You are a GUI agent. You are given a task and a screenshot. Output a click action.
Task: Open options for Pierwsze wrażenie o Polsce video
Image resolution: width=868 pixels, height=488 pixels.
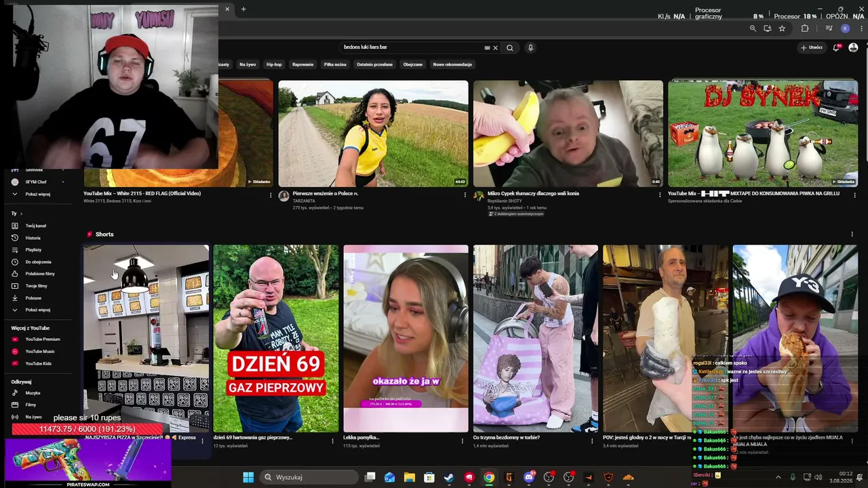point(465,195)
